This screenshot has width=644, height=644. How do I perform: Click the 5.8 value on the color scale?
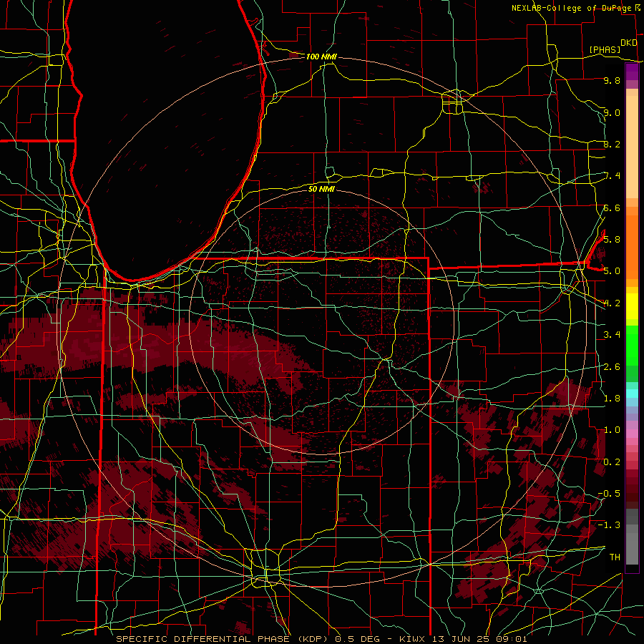[612, 239]
